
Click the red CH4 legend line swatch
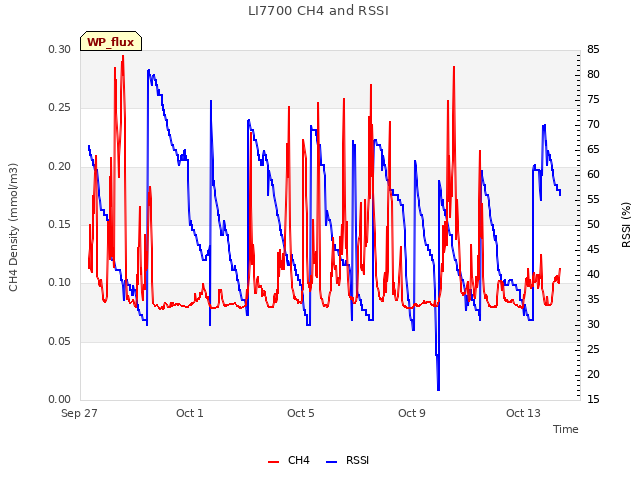tap(273, 462)
